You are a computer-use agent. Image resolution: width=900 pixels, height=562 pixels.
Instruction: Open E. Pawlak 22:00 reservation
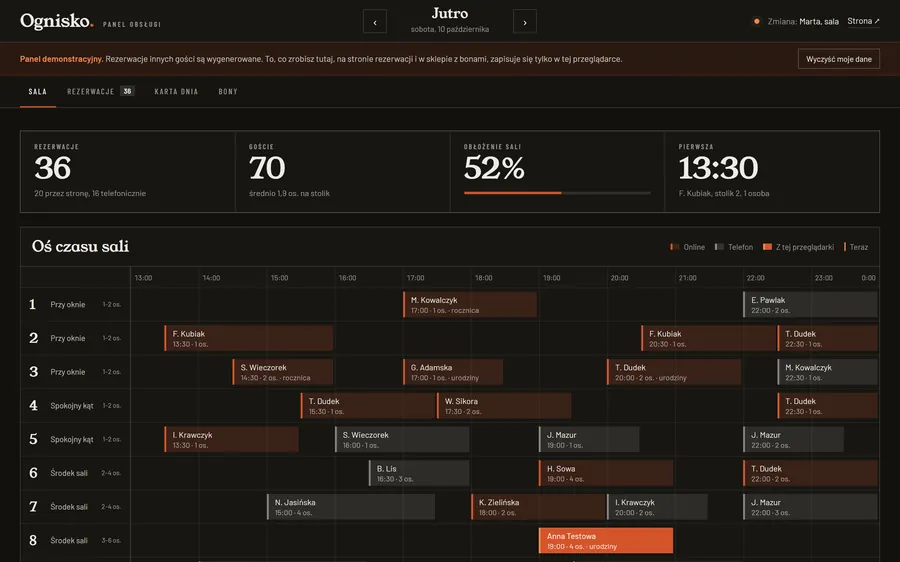click(810, 304)
